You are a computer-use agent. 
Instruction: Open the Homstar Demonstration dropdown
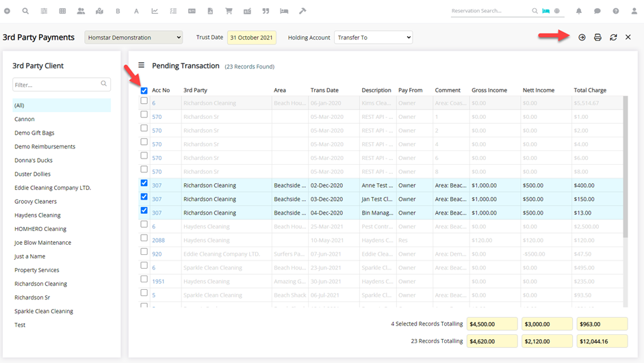pos(133,38)
